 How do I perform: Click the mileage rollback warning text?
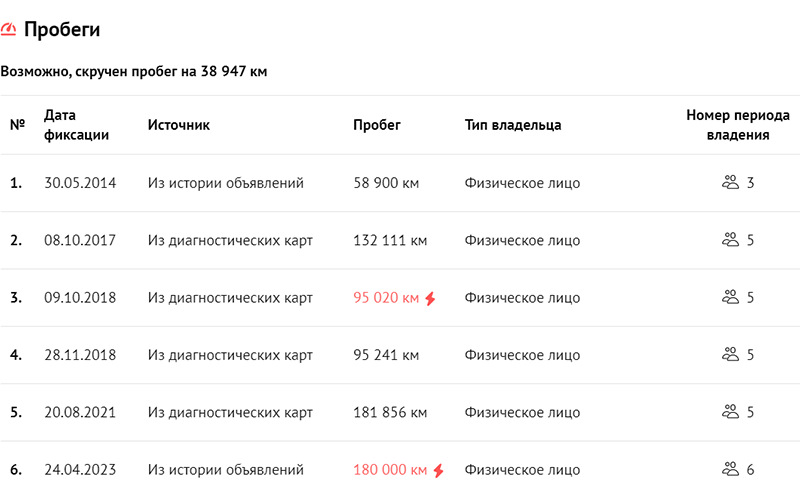tap(134, 72)
